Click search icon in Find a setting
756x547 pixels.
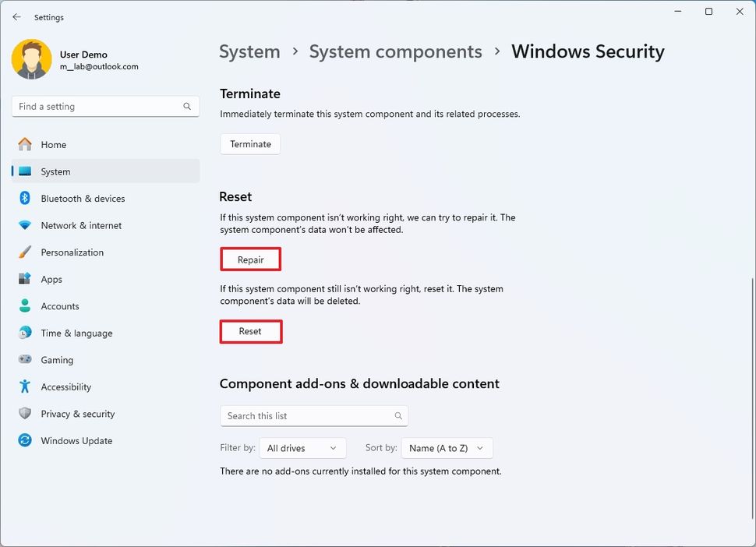pos(187,107)
